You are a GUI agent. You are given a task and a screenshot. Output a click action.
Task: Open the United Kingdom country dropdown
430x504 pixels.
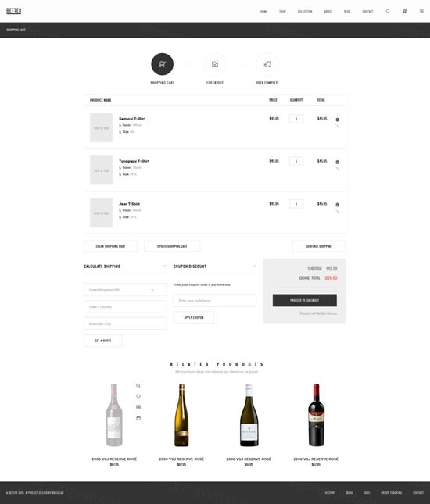click(x=125, y=290)
